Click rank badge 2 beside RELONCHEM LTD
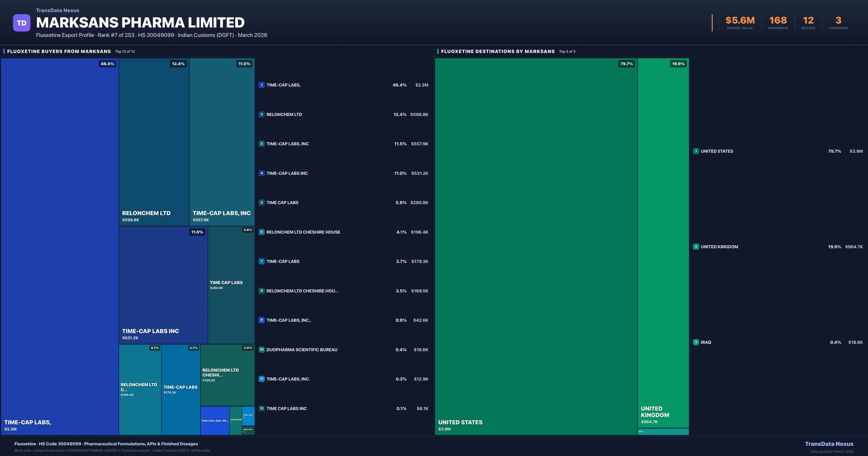Viewport: 868px width, 456px height. (261, 114)
